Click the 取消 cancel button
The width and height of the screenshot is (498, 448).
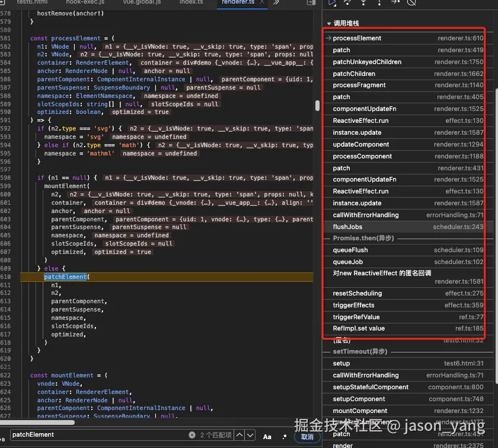(x=307, y=437)
